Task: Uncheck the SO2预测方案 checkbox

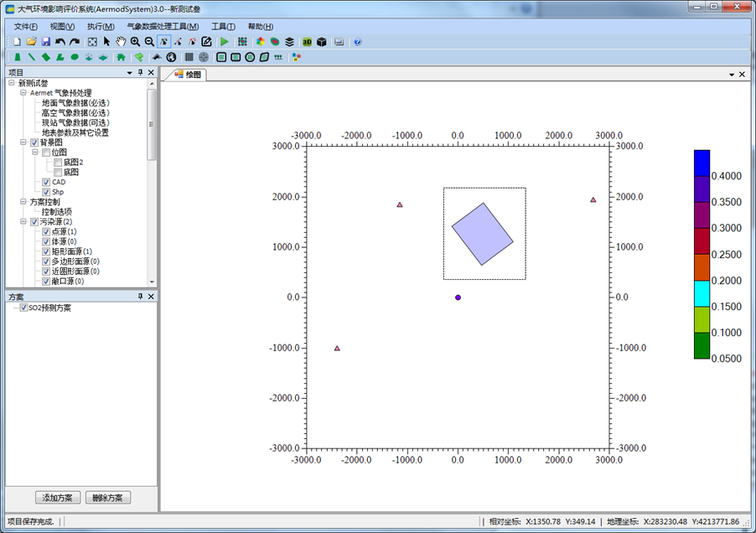Action: click(23, 308)
